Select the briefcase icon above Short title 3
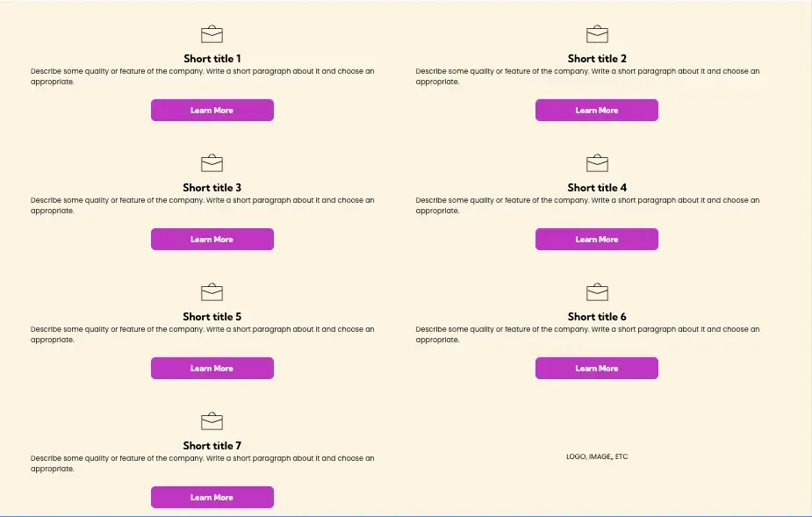812x517 pixels. pyautogui.click(x=212, y=163)
